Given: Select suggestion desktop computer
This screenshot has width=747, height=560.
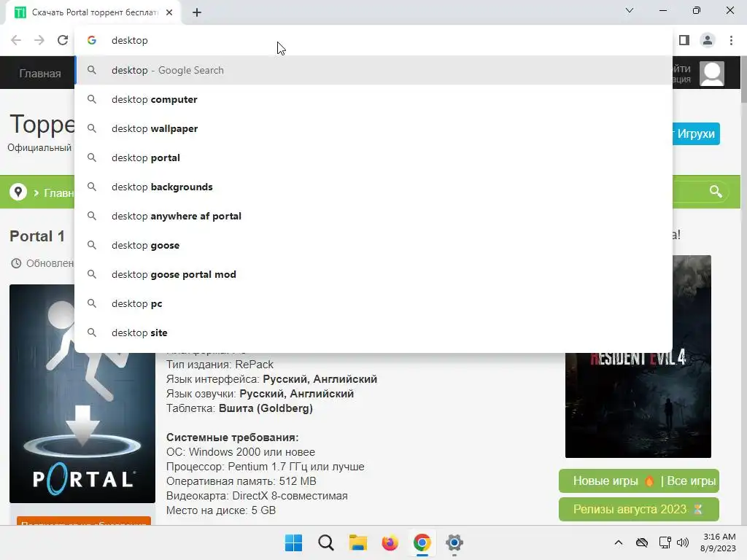Looking at the screenshot, I should 373,99.
